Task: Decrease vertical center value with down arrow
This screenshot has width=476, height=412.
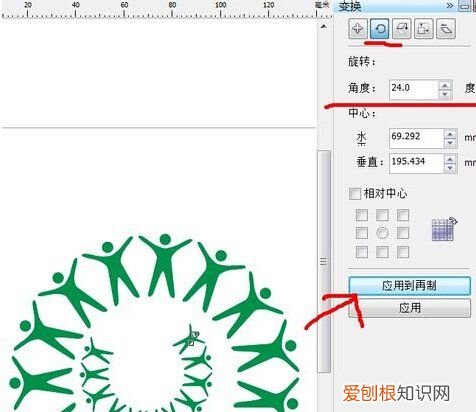Action: click(x=450, y=168)
